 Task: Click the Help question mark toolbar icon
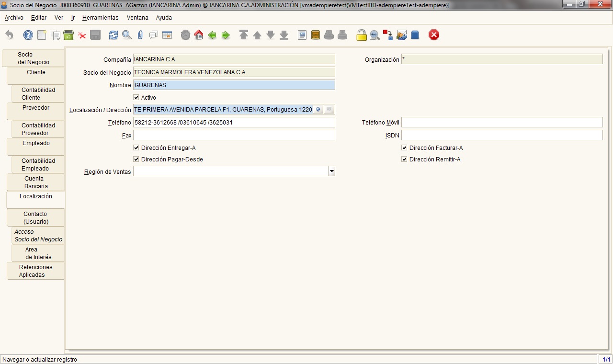click(x=28, y=35)
